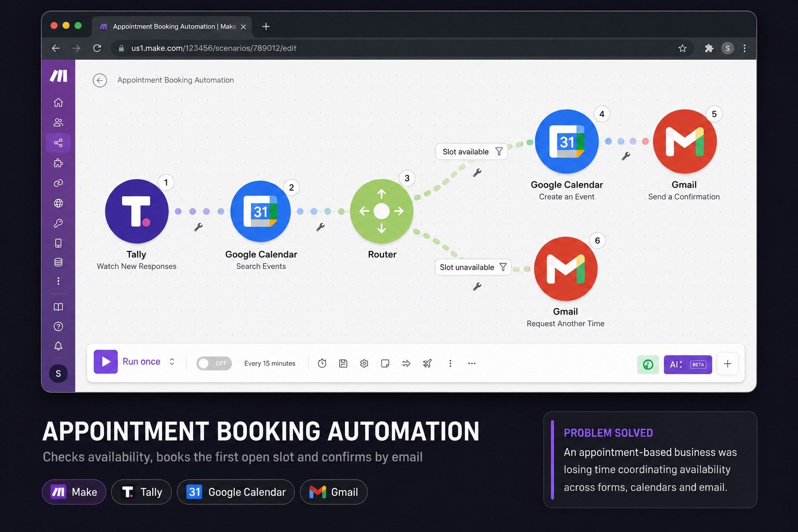
Task: Toggle the scenario scheduling OFF switch
Action: [x=214, y=363]
